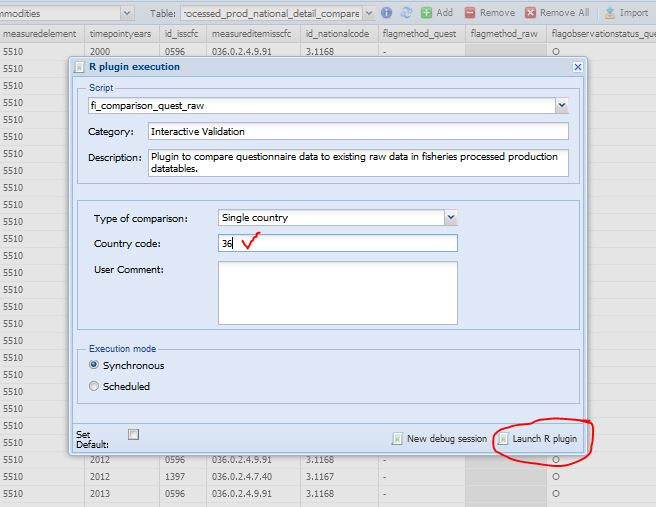Click the flagmethod_quest column header
Image resolution: width=656 pixels, height=507 pixels.
pos(418,33)
